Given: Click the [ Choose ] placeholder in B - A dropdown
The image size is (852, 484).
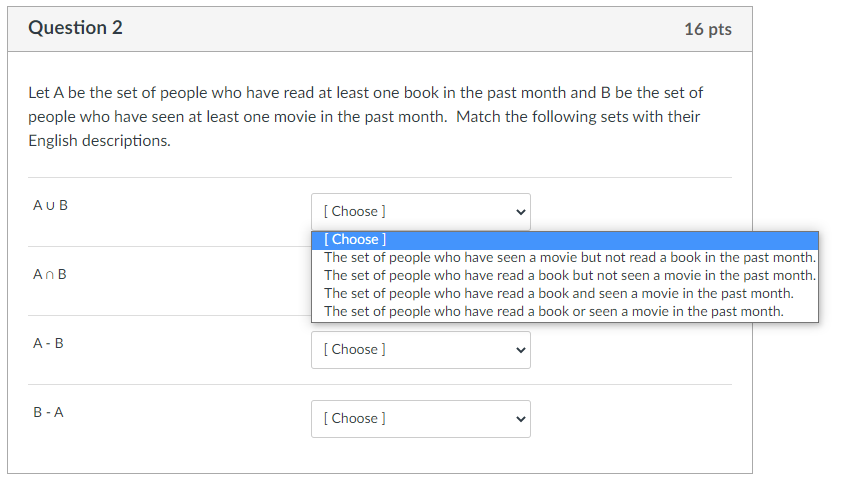Looking at the screenshot, I should (355, 418).
